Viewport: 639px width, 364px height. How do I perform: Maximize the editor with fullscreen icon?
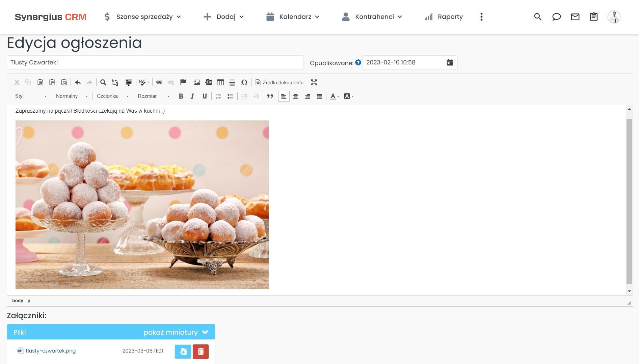[314, 82]
